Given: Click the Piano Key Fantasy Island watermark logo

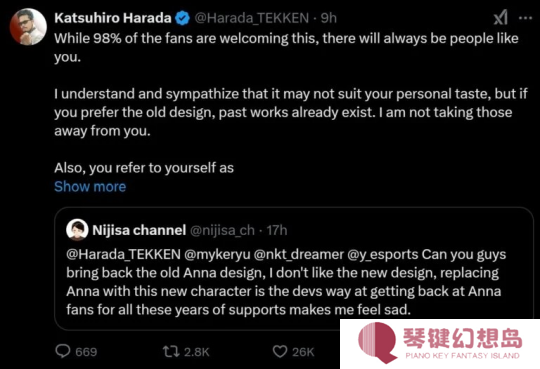Looking at the screenshot, I should [x=440, y=344].
